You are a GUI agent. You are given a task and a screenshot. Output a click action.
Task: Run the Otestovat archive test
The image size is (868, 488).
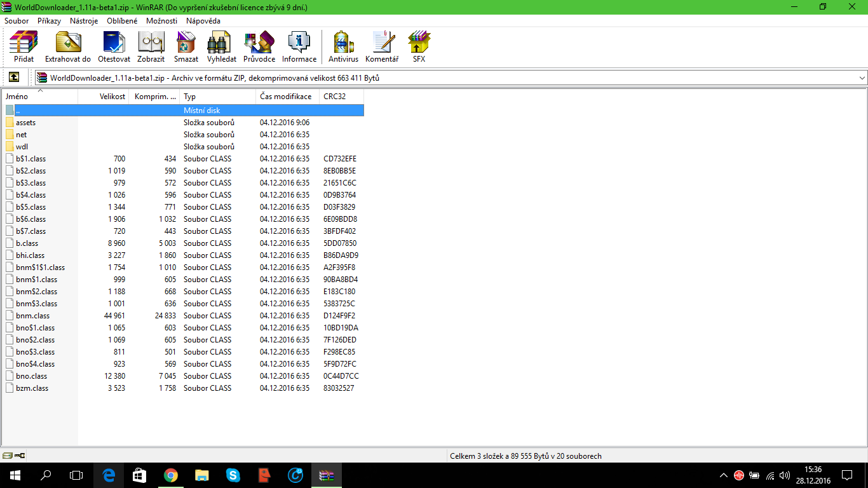[x=114, y=47]
